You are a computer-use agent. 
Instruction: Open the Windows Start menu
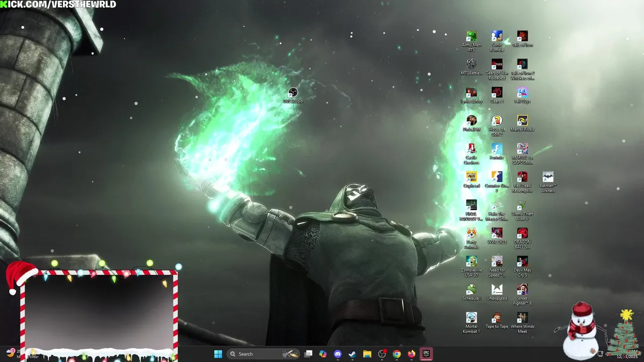pos(218,354)
